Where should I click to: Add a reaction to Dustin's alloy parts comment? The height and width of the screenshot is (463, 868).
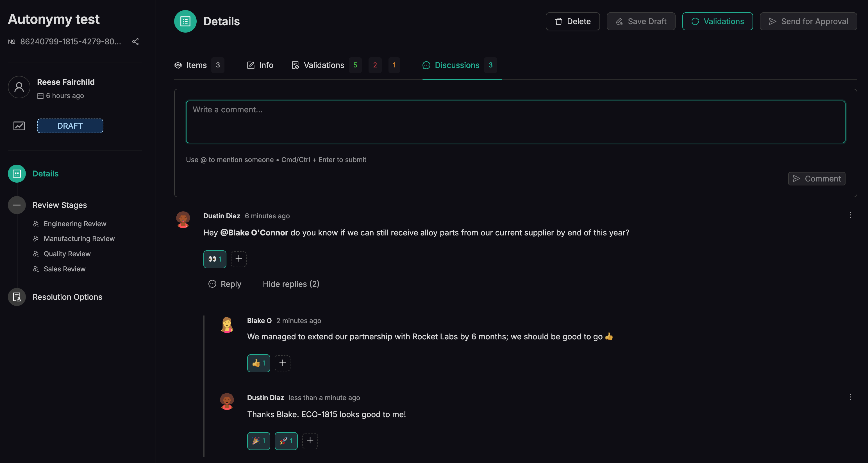pyautogui.click(x=238, y=259)
